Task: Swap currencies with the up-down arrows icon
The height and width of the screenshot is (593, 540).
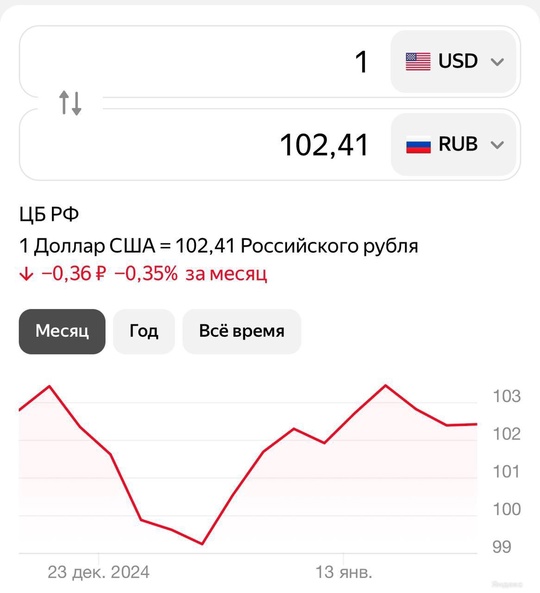Action: click(70, 103)
